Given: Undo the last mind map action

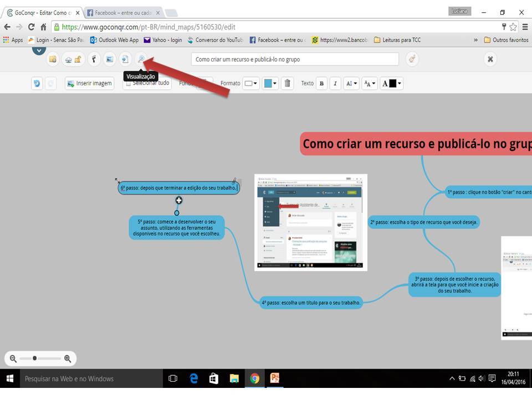Looking at the screenshot, I should point(37,84).
